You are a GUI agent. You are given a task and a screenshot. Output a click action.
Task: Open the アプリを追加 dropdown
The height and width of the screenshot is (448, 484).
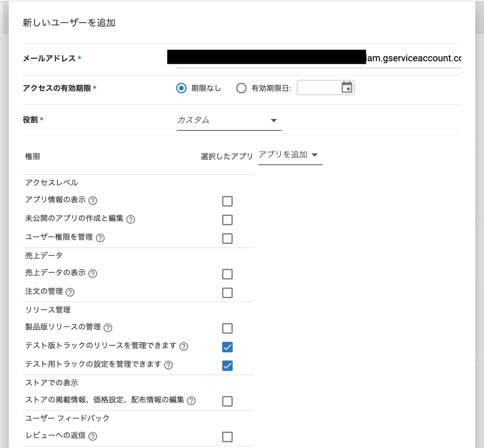coord(290,155)
